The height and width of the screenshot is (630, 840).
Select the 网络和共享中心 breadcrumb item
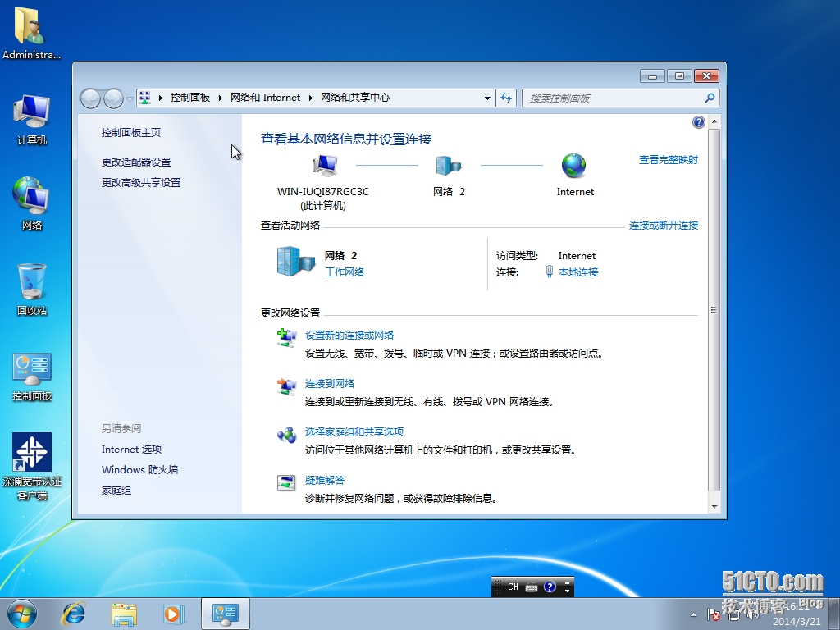click(x=354, y=98)
